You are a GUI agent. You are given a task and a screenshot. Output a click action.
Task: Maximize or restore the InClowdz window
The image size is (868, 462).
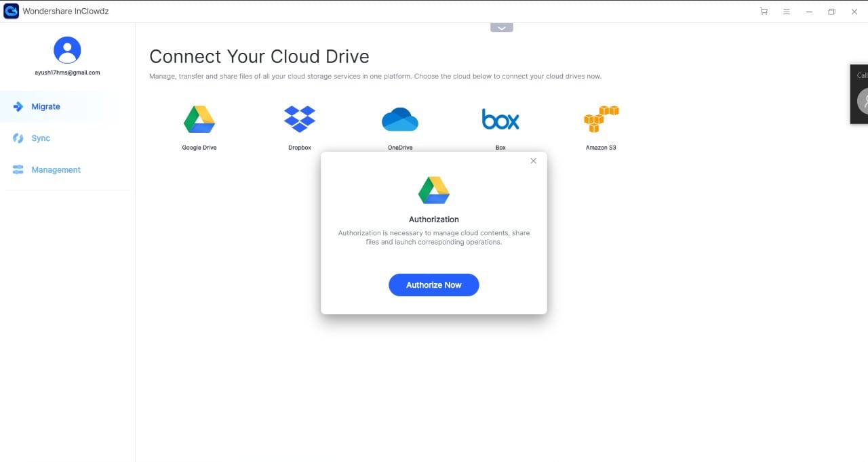point(831,12)
